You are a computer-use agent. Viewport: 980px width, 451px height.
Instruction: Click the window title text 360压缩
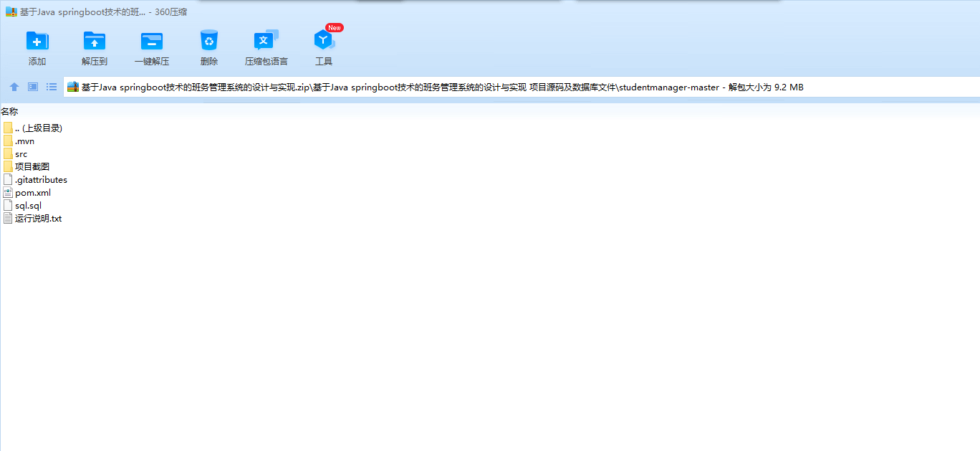(171, 12)
